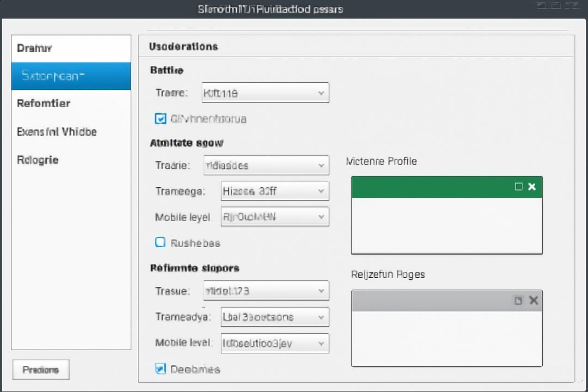Toggle the Glvhnenhtorua checkbox
The height and width of the screenshot is (392, 588).
[161, 119]
